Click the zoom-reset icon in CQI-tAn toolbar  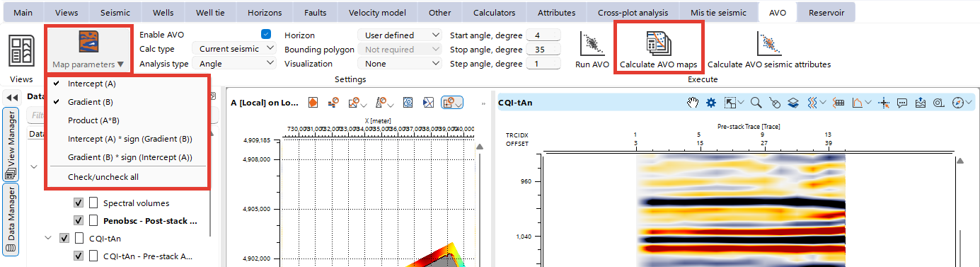pos(939,103)
